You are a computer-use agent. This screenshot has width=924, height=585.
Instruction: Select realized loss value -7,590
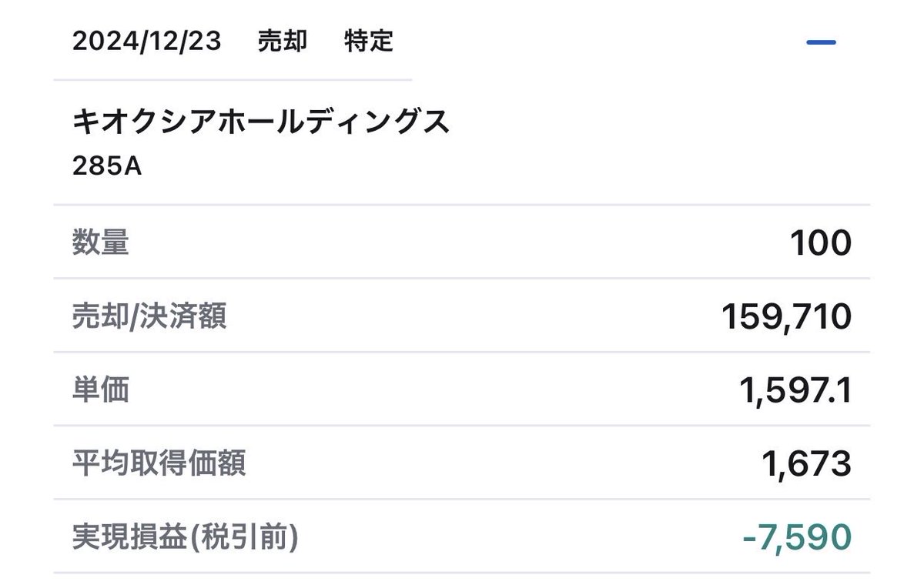coord(797,537)
